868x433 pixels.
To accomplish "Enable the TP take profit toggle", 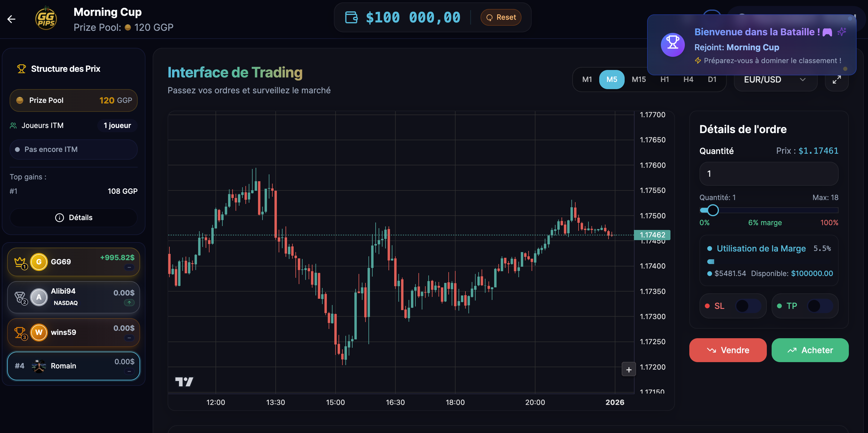I will pos(820,306).
